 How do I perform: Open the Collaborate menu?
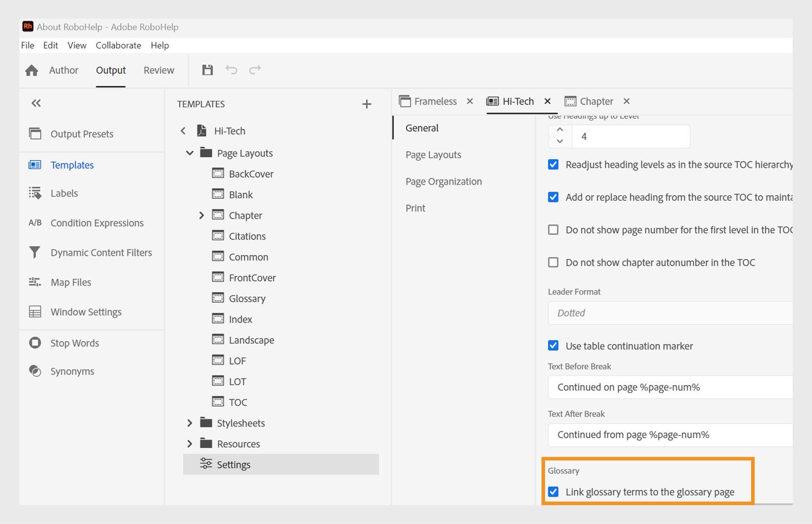tap(118, 45)
